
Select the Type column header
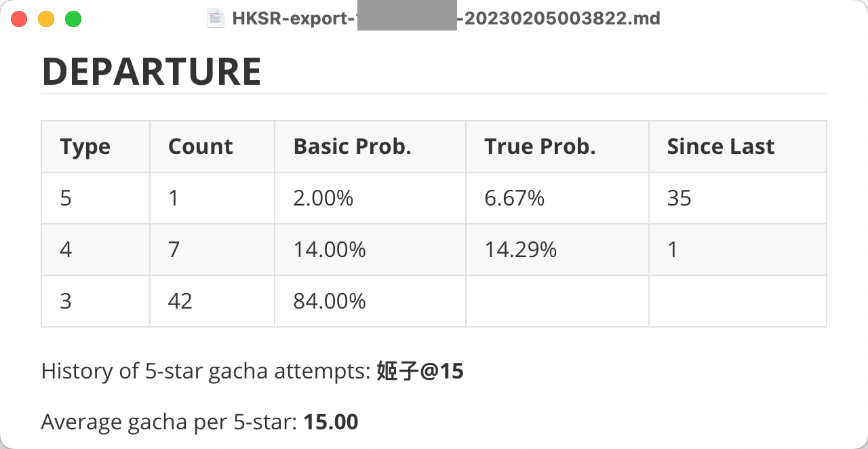coord(96,147)
